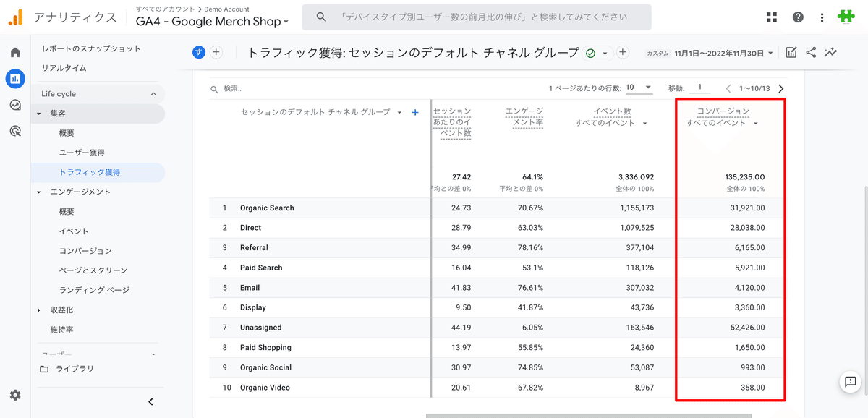Open the Insights sparkline icon
The height and width of the screenshot is (418, 868).
pyautogui.click(x=830, y=52)
